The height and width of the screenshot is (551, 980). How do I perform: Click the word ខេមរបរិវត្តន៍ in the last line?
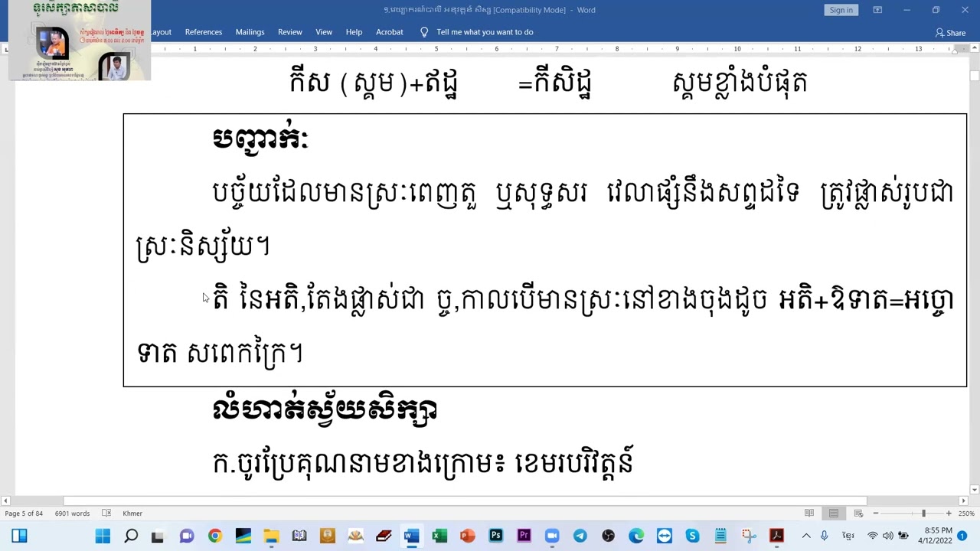pyautogui.click(x=575, y=462)
